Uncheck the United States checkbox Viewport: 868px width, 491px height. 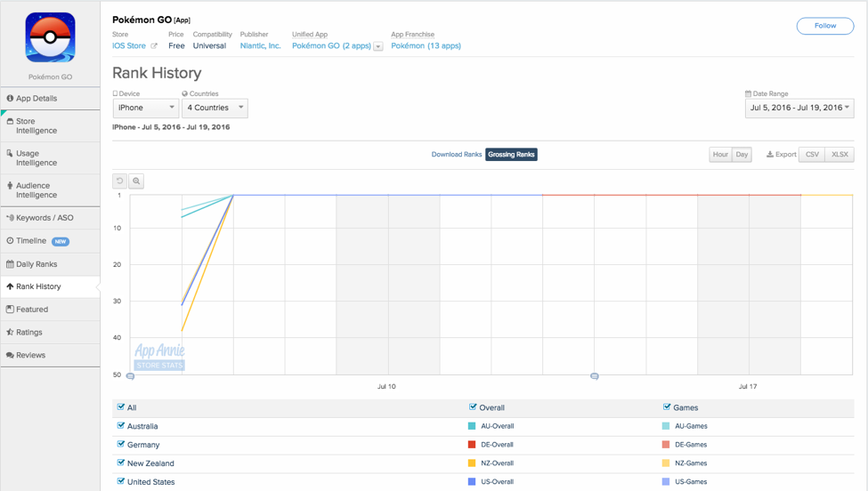tap(121, 481)
